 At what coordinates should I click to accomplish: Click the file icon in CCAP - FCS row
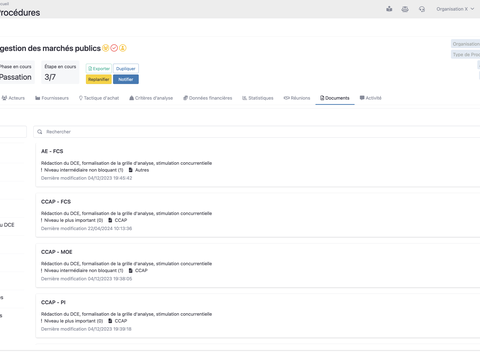[110, 220]
